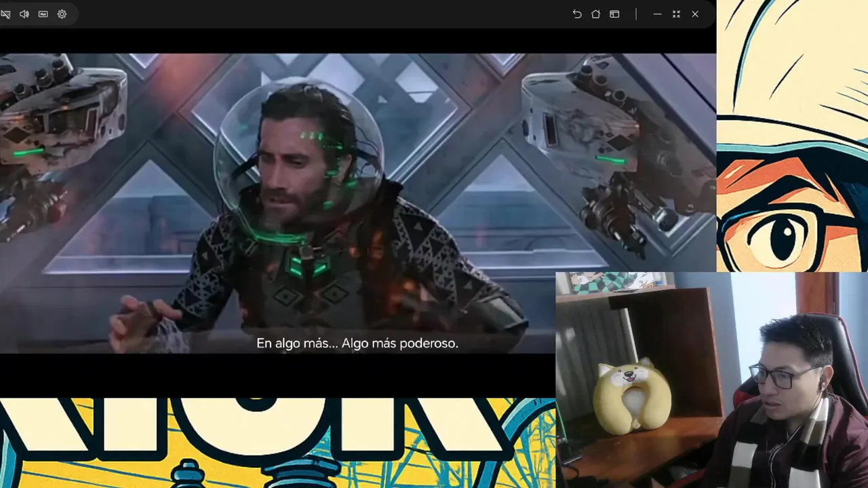The height and width of the screenshot is (488, 868).
Task: Click the home icon
Action: click(596, 14)
